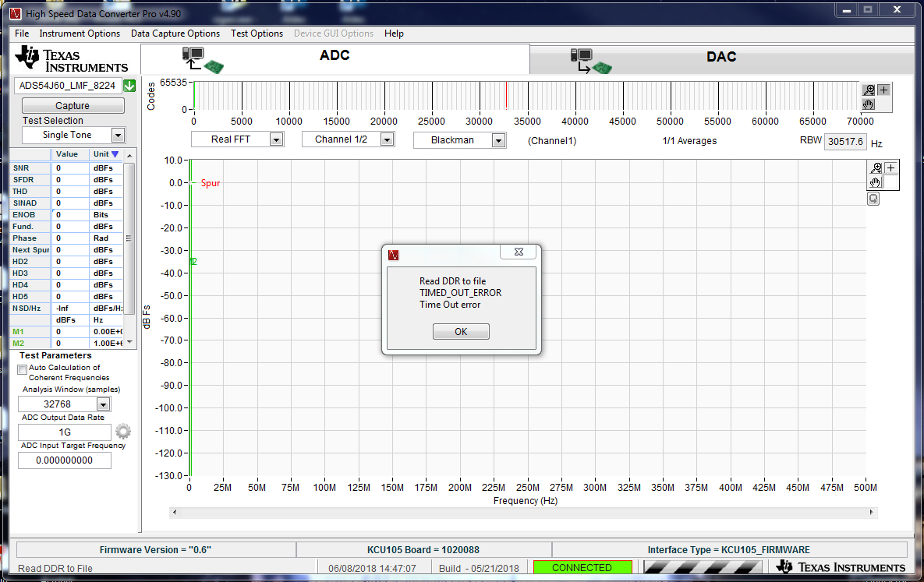Click the Texas Instruments logo at top left

coord(71,59)
